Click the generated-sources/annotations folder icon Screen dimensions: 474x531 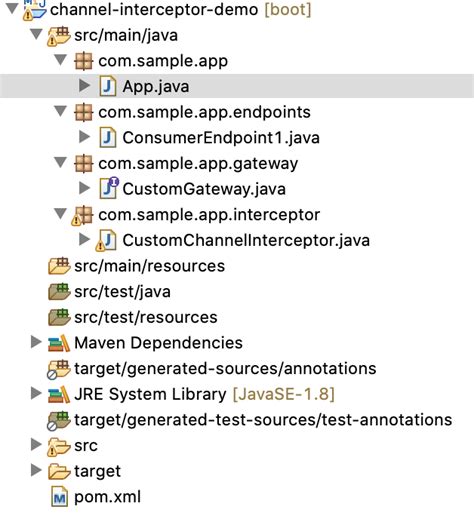coord(58,369)
